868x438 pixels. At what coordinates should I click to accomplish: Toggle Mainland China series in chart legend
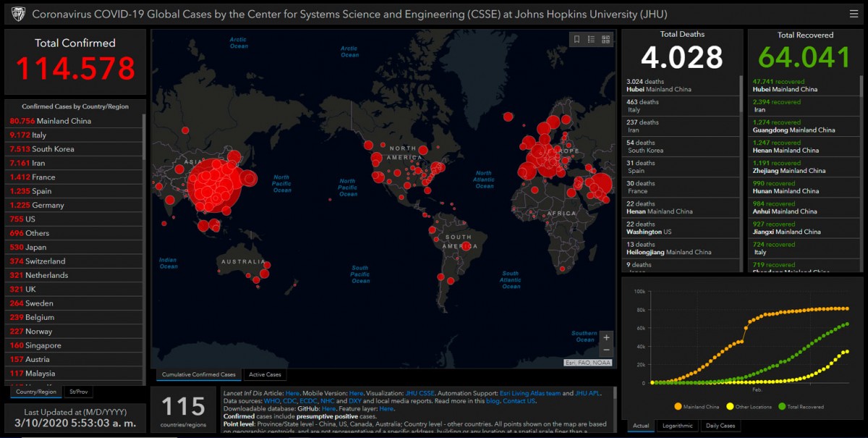point(697,406)
